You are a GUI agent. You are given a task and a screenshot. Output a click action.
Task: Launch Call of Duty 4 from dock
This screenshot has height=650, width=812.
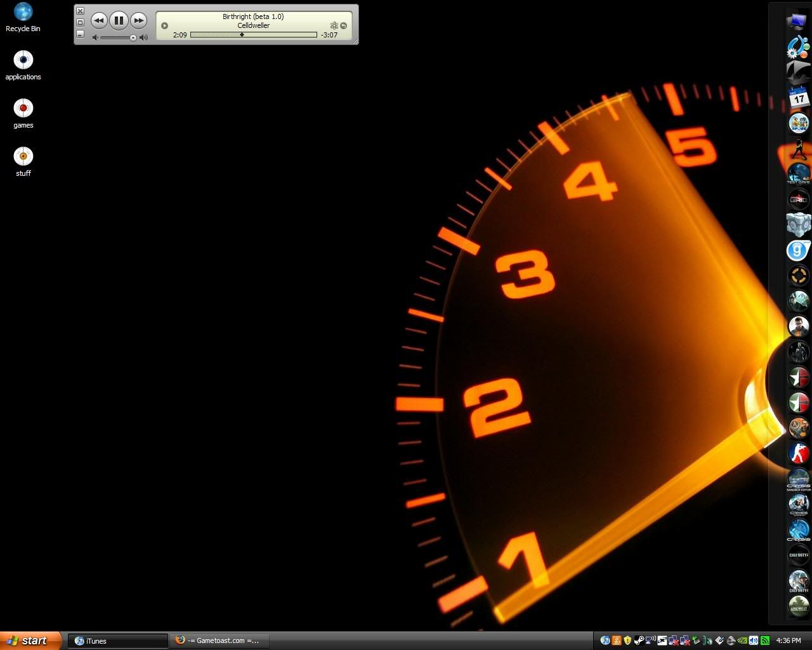[x=798, y=606]
